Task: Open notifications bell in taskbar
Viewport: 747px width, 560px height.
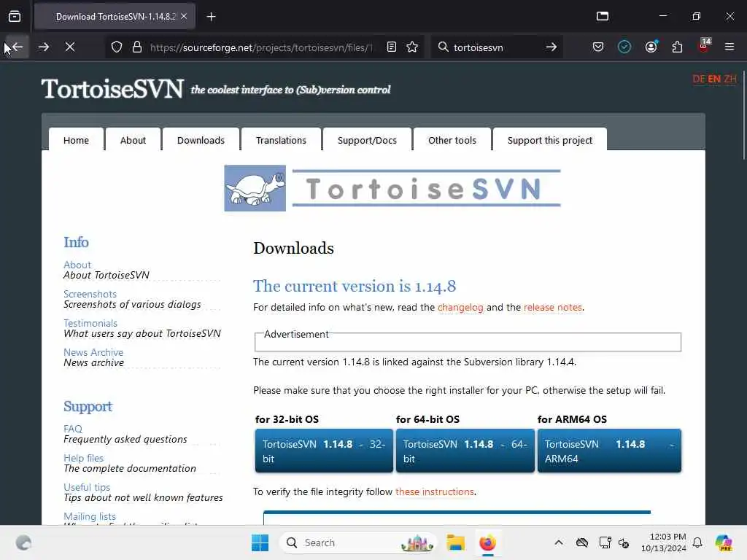Action: point(697,542)
